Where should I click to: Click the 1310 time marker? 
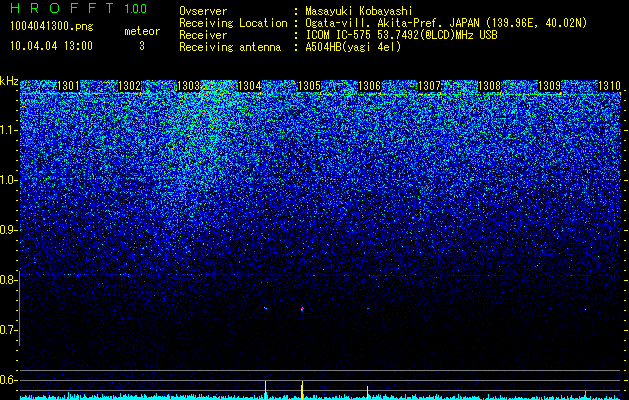[x=610, y=86]
